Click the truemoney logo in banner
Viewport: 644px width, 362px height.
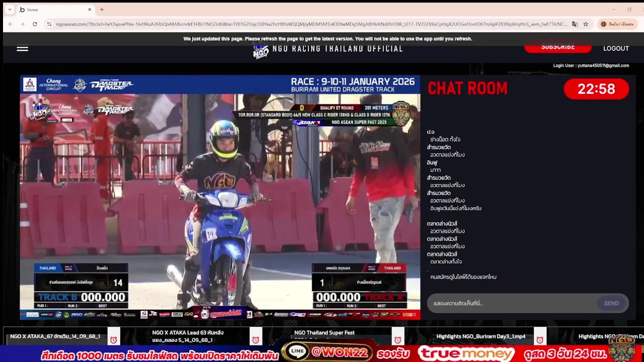[x=466, y=354]
